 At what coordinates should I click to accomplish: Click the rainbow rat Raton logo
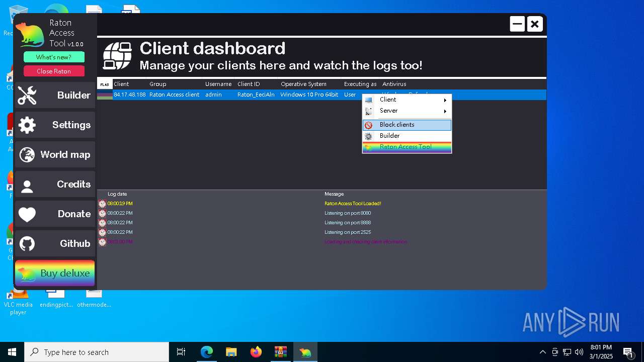click(30, 35)
